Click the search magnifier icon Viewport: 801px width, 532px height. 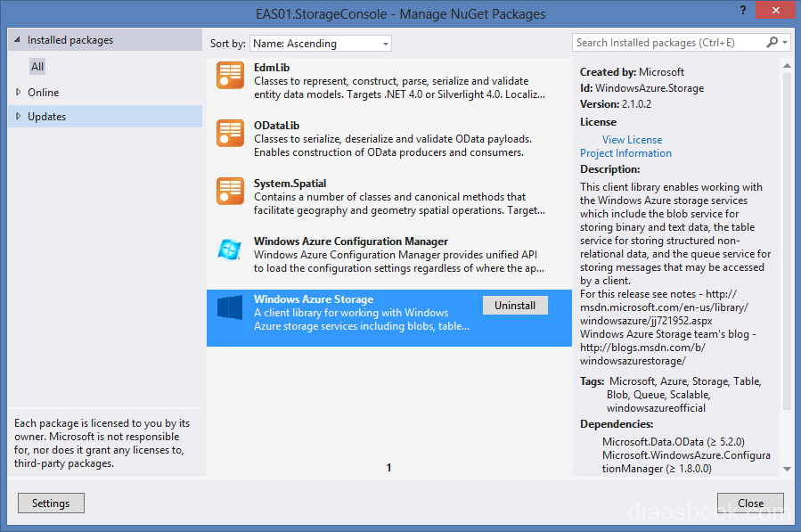tap(772, 43)
